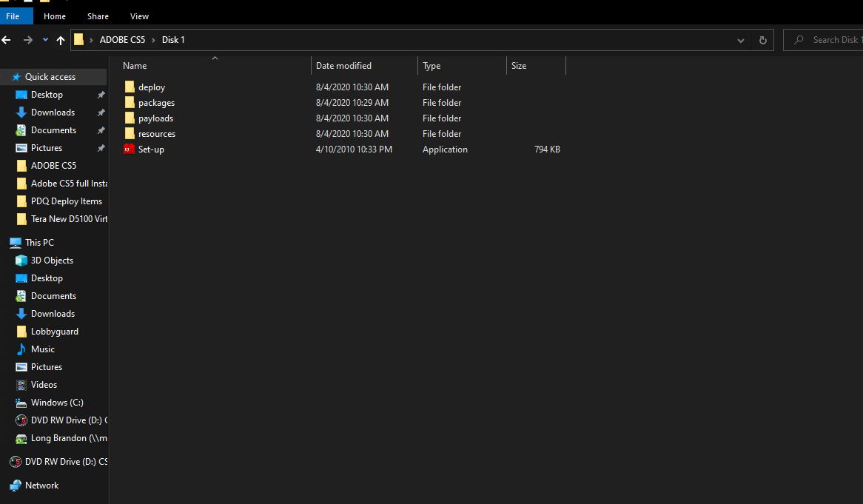Select the payloads folder
This screenshot has height=504, width=863.
(155, 118)
